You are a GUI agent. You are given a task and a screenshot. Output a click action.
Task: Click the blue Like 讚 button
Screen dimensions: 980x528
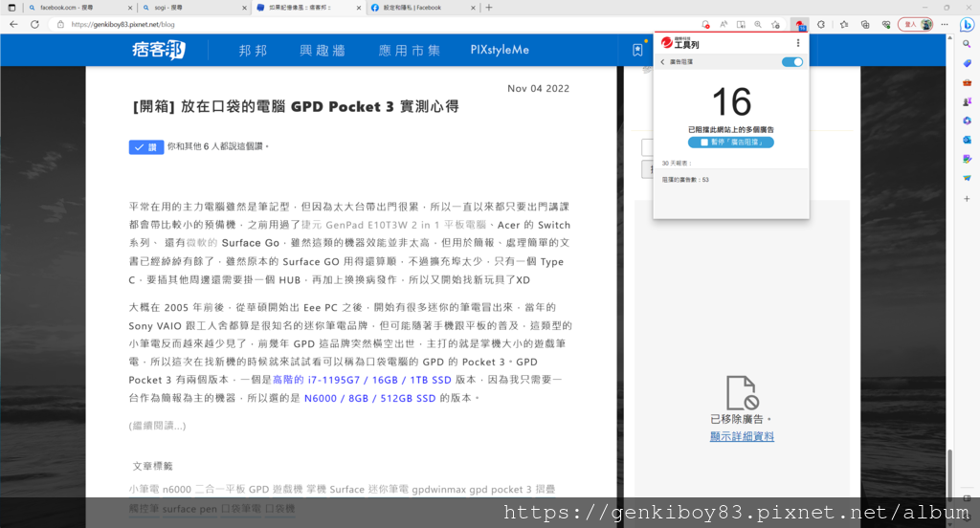tap(146, 147)
